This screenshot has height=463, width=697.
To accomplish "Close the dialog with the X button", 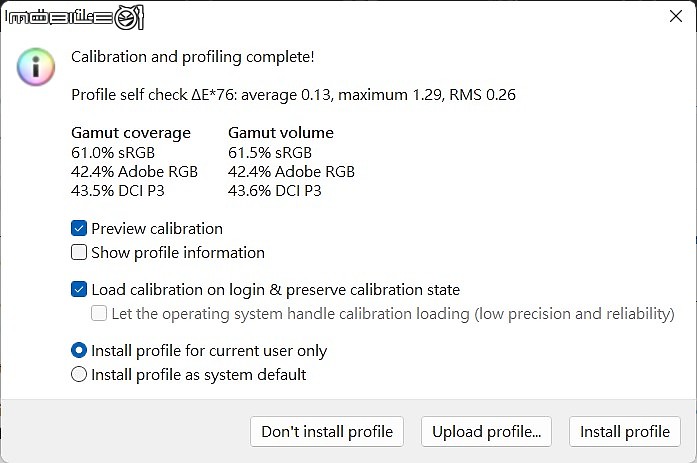I will coord(676,16).
